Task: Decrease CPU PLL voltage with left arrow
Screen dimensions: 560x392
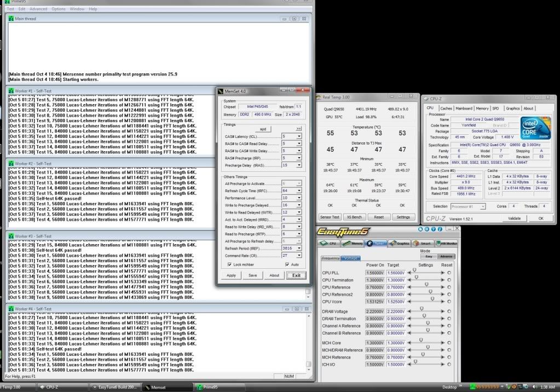Action: click(x=409, y=273)
